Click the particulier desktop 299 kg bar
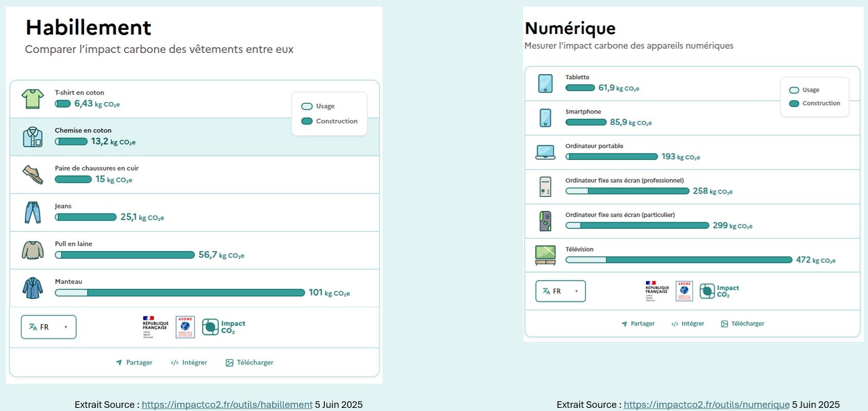Viewport: 868px width, 411px height. click(x=637, y=225)
